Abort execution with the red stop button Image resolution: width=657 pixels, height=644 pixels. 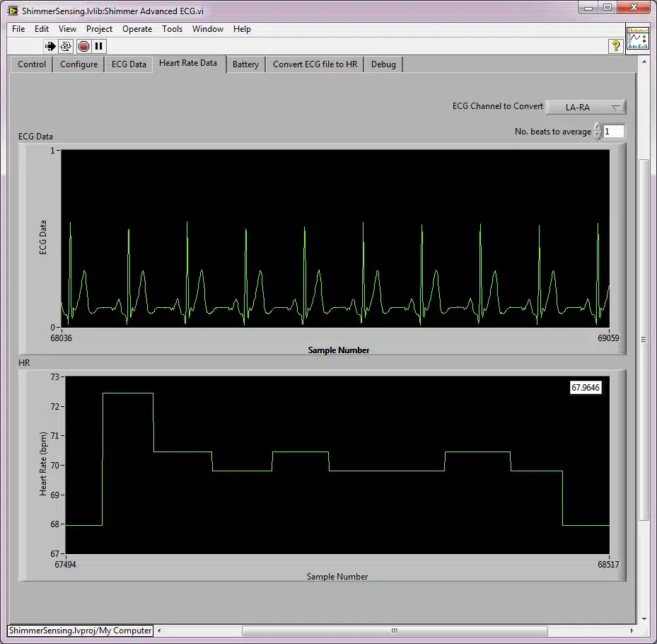click(x=83, y=46)
